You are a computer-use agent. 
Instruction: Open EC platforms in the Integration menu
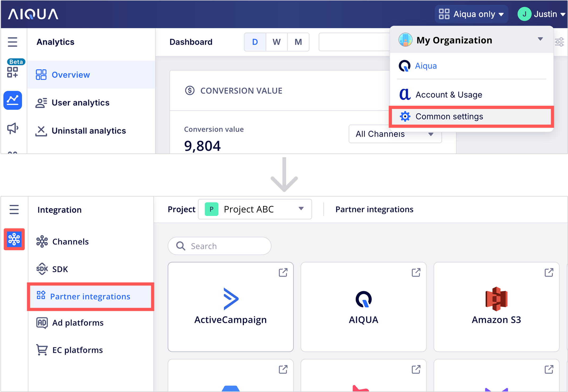click(x=91, y=350)
